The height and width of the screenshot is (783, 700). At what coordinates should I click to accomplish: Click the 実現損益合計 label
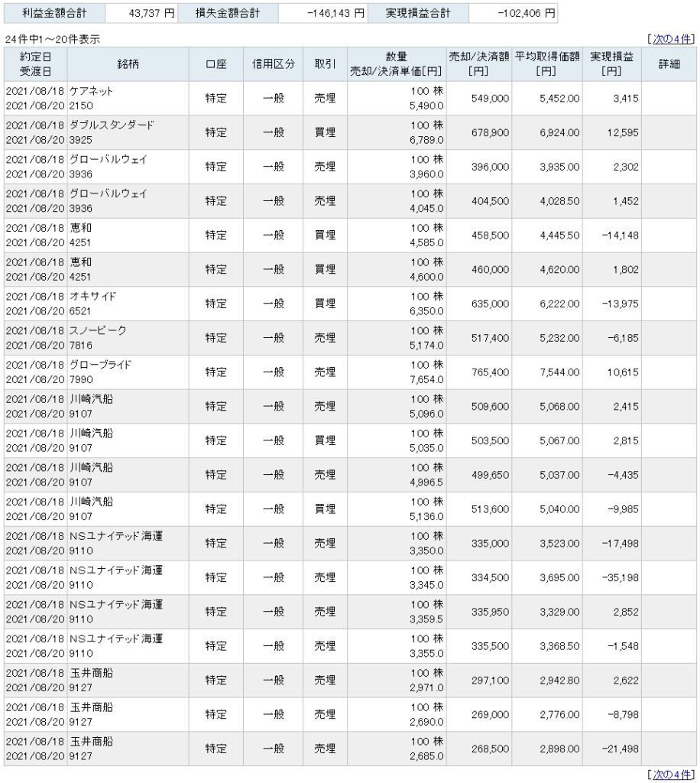tap(417, 14)
